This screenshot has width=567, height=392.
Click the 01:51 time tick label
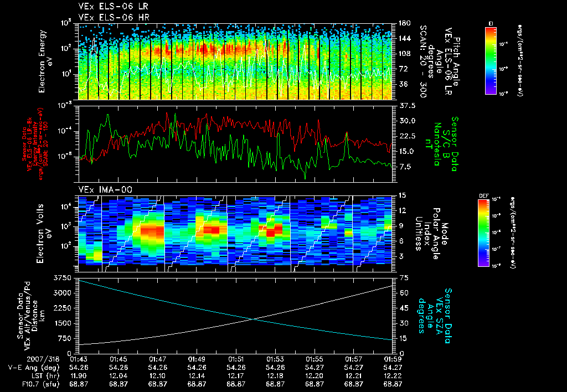click(x=236, y=359)
